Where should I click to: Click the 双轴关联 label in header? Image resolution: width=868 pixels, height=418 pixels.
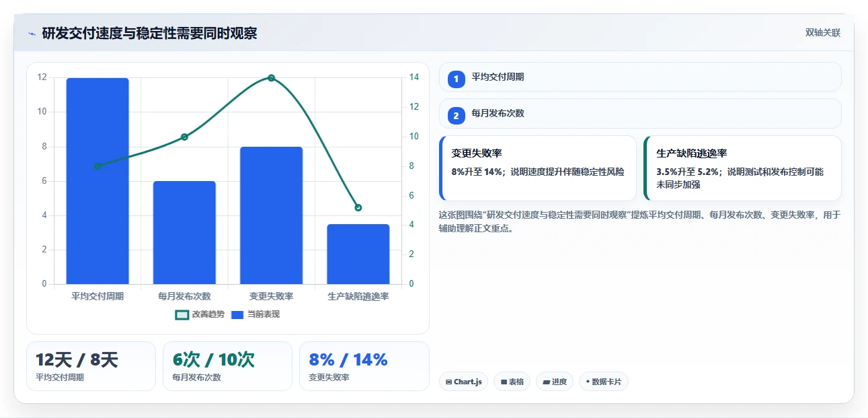point(823,33)
